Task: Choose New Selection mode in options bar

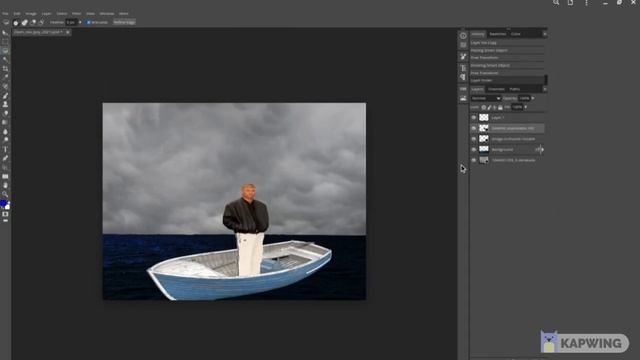Action: pos(16,23)
